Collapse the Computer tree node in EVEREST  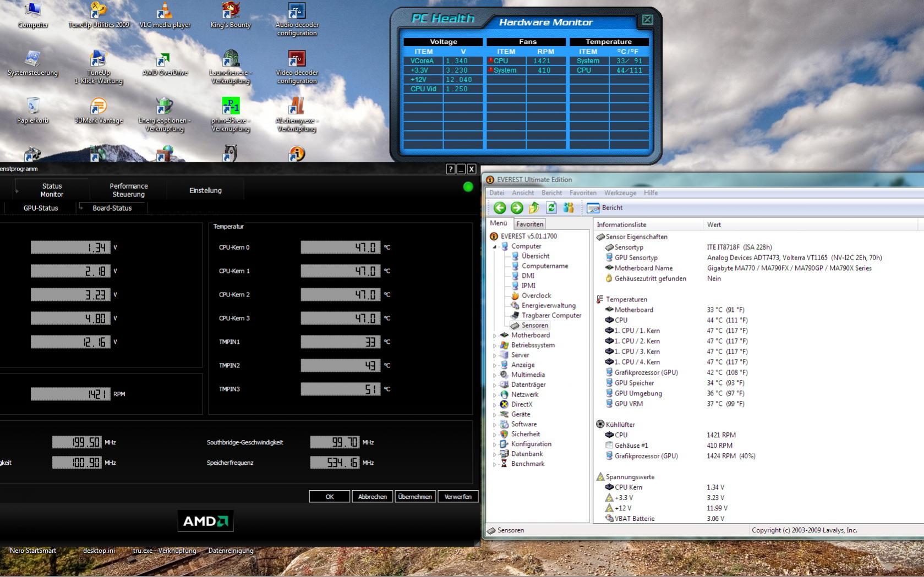pyautogui.click(x=495, y=246)
